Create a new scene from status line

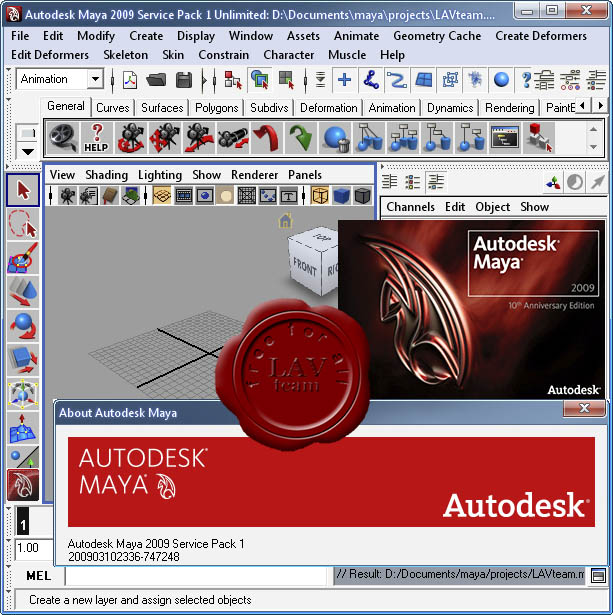130,80
